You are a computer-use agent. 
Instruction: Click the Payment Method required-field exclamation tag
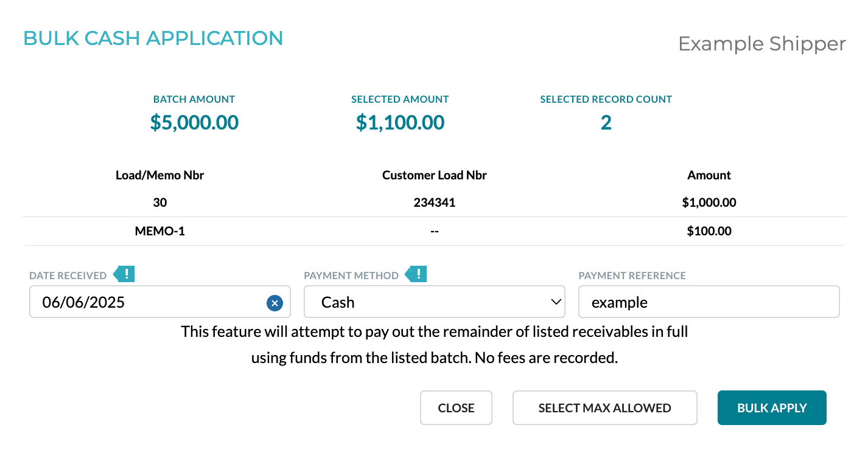416,274
